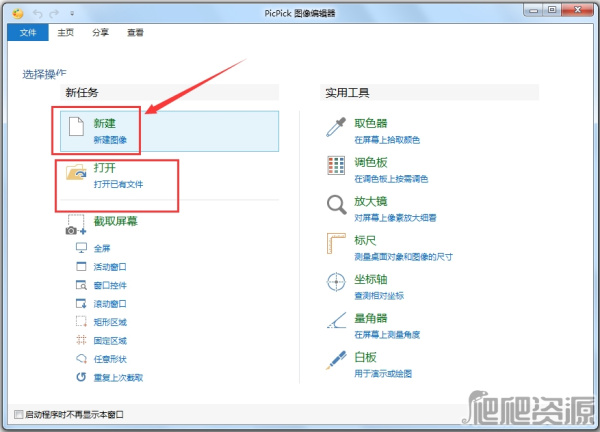This screenshot has width=600, height=432.
Task: Choose 全屏 capture option
Action: coord(102,248)
